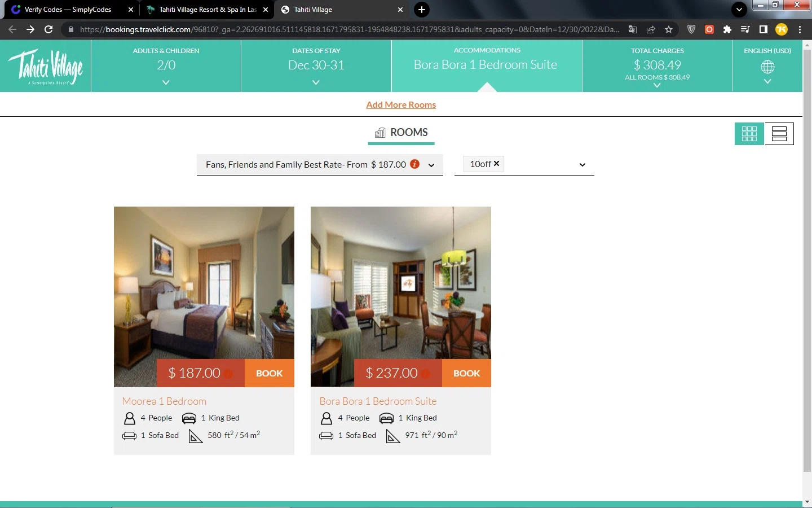Show rate info icon for Fans, Friends and Family

[x=414, y=164]
